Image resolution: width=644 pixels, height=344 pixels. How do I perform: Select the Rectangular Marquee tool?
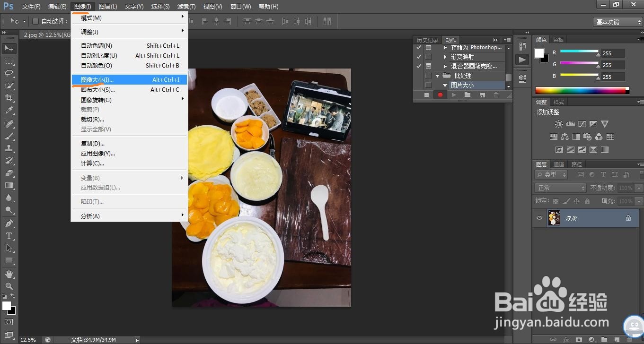(9, 61)
